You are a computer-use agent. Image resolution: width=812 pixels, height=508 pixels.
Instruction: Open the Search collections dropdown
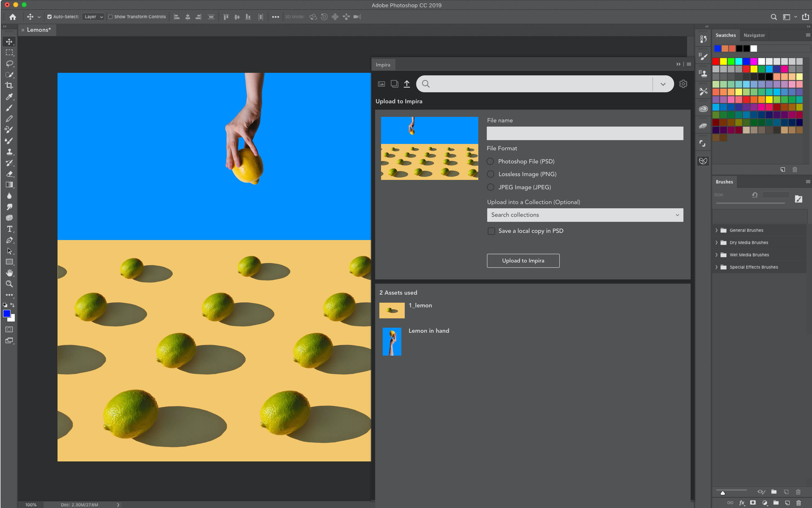pyautogui.click(x=585, y=215)
